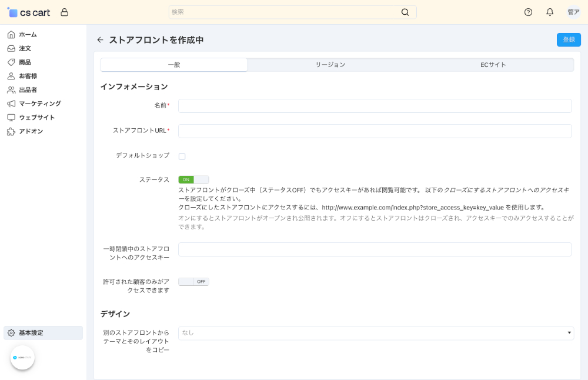Screen dimensions: 588x380
Task: Click the ストアフロントを作成中 page title
Action: (156, 40)
